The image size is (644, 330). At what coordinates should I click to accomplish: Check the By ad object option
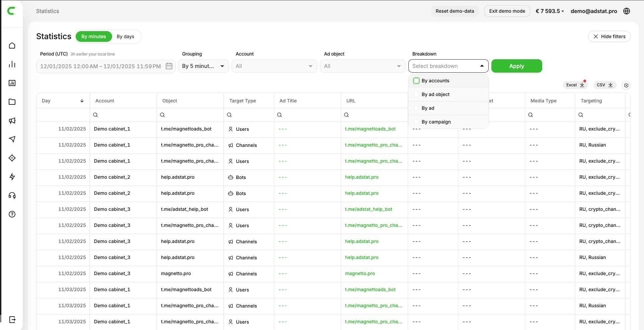(x=416, y=94)
